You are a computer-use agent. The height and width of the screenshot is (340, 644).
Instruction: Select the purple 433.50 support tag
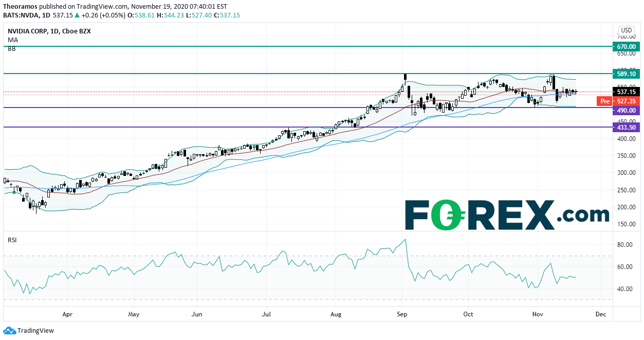(x=627, y=128)
